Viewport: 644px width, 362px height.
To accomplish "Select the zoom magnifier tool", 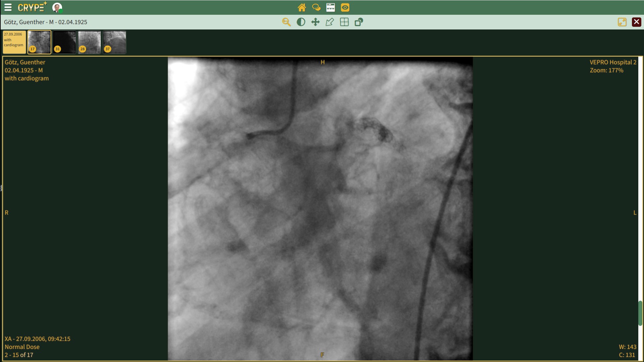I will click(286, 22).
